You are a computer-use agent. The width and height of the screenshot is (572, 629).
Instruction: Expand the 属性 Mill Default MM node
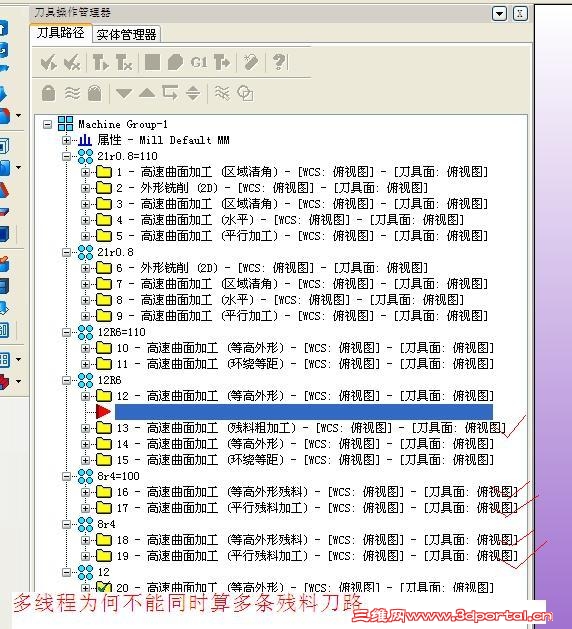(x=66, y=140)
